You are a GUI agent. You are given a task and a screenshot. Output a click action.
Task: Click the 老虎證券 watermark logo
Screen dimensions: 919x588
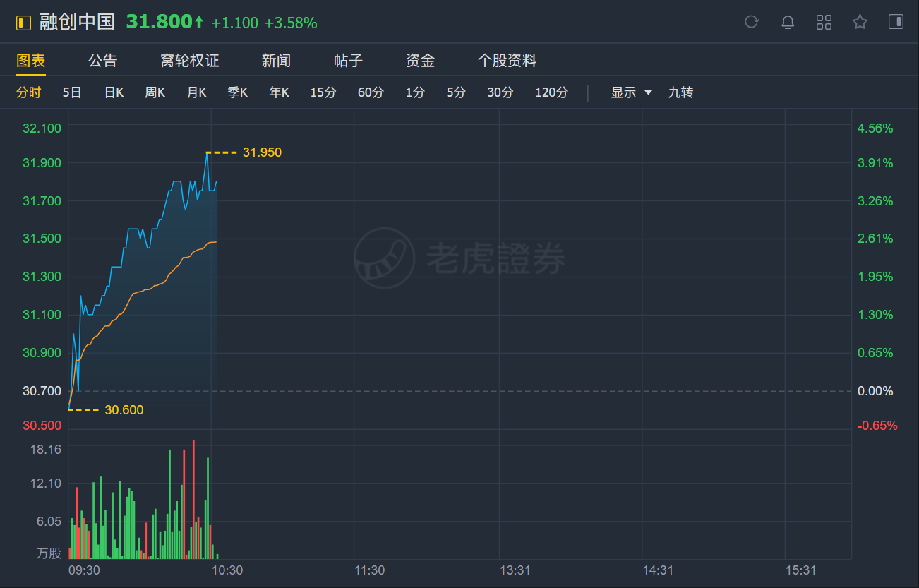pyautogui.click(x=459, y=258)
